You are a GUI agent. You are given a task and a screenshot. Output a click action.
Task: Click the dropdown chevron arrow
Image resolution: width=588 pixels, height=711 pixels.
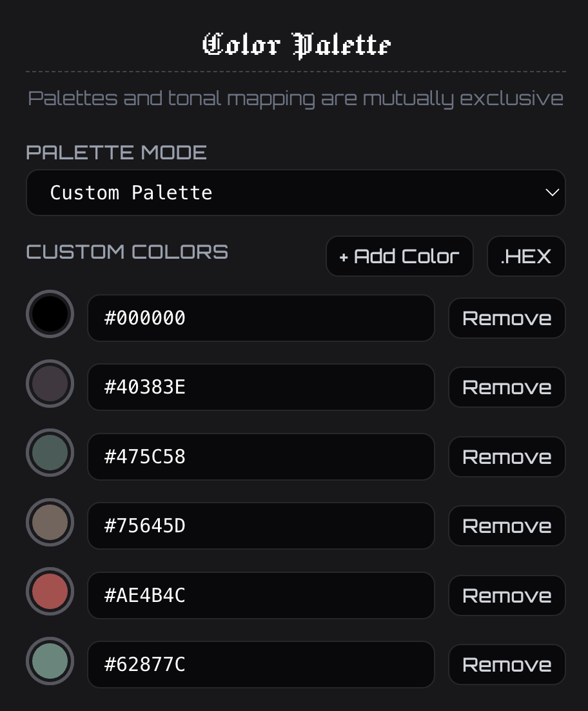[x=552, y=193]
